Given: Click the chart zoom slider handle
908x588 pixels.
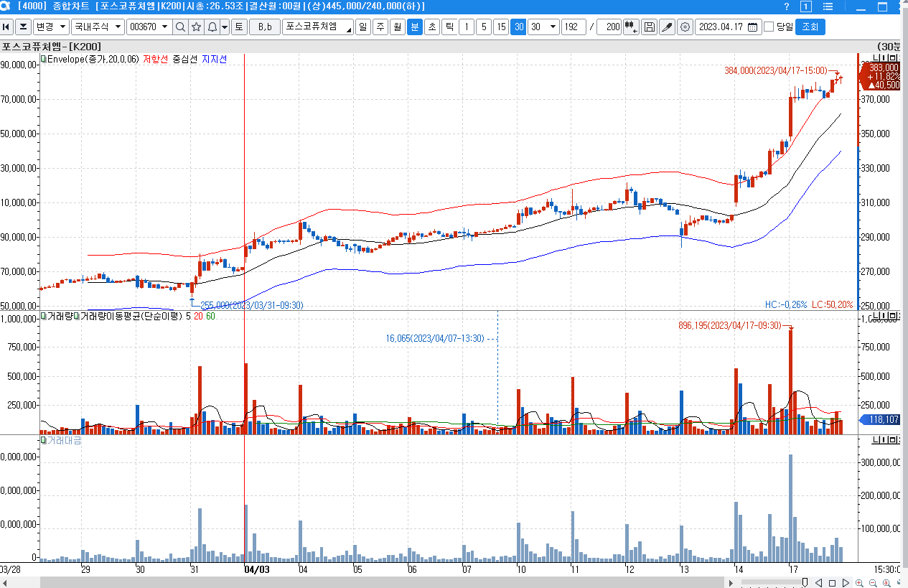Looking at the screenshot, I should pyautogui.click(x=803, y=582).
